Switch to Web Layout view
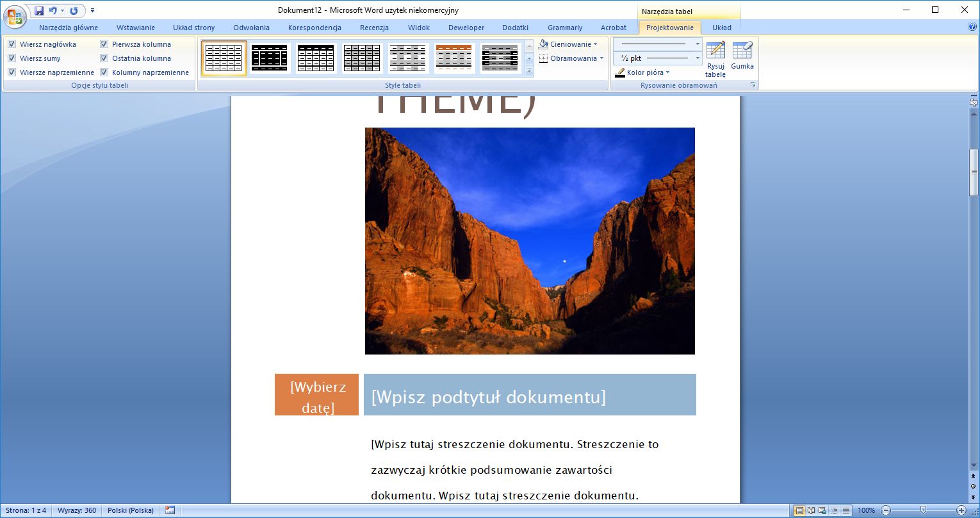 pyautogui.click(x=822, y=510)
